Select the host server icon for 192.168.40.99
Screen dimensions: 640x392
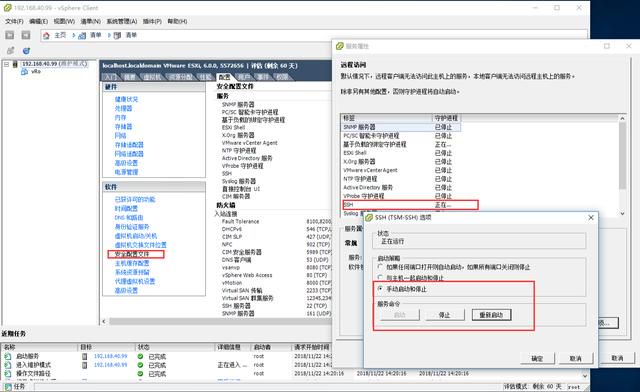(x=15, y=64)
